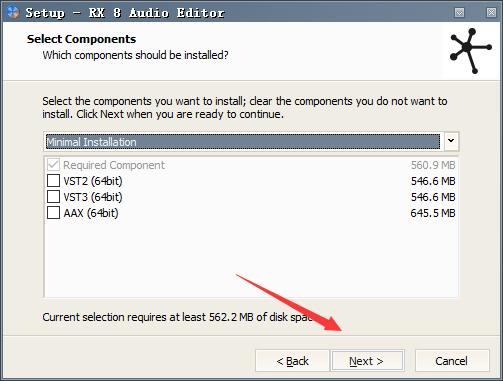
Task: Click the iZotope star logo
Action: tap(471, 51)
